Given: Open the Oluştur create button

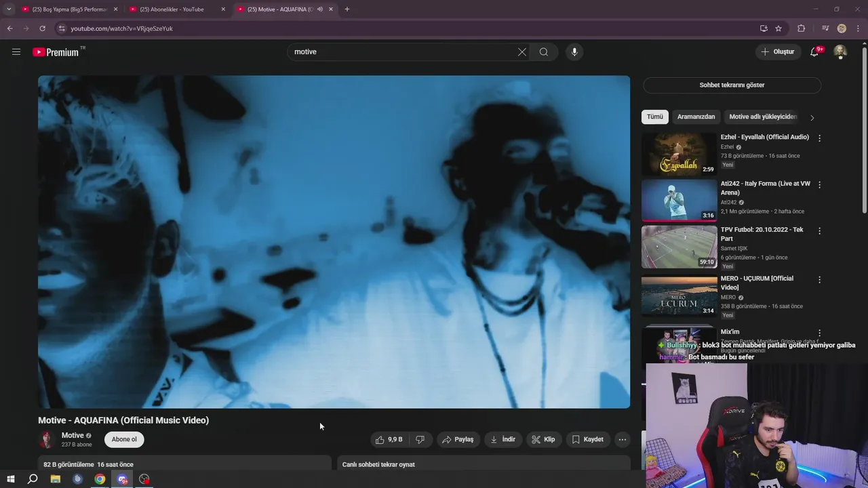Looking at the screenshot, I should 777,52.
